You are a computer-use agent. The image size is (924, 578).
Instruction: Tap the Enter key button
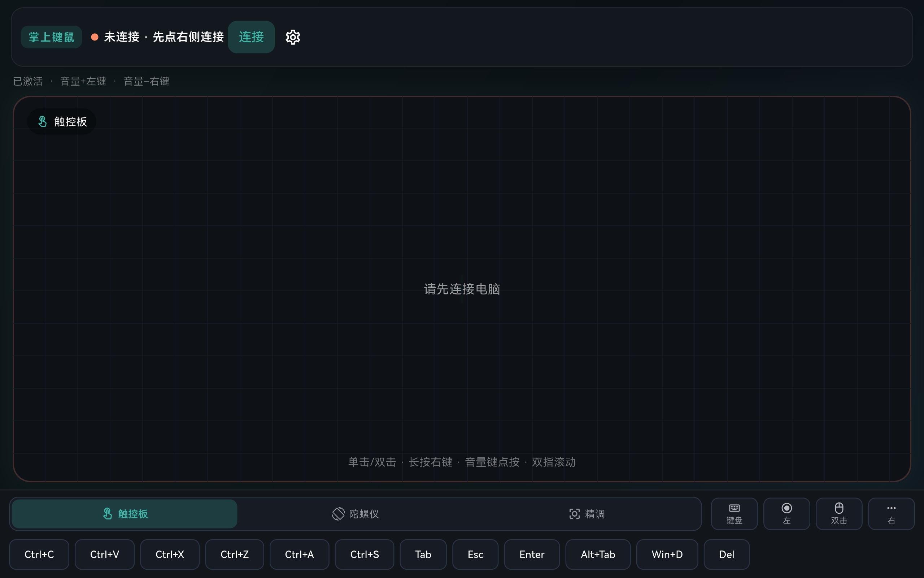click(532, 554)
